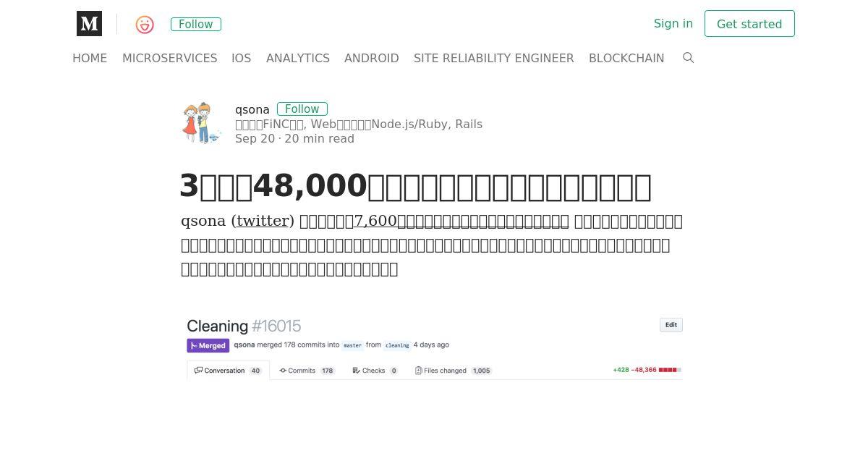
Task: Click the Checks icon in pull request tabs
Action: point(356,371)
